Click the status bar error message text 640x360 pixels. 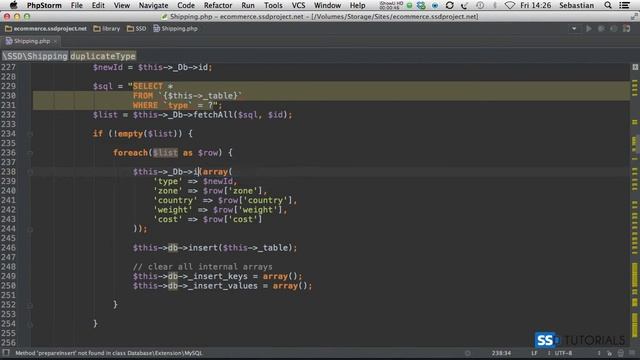[x=109, y=353]
